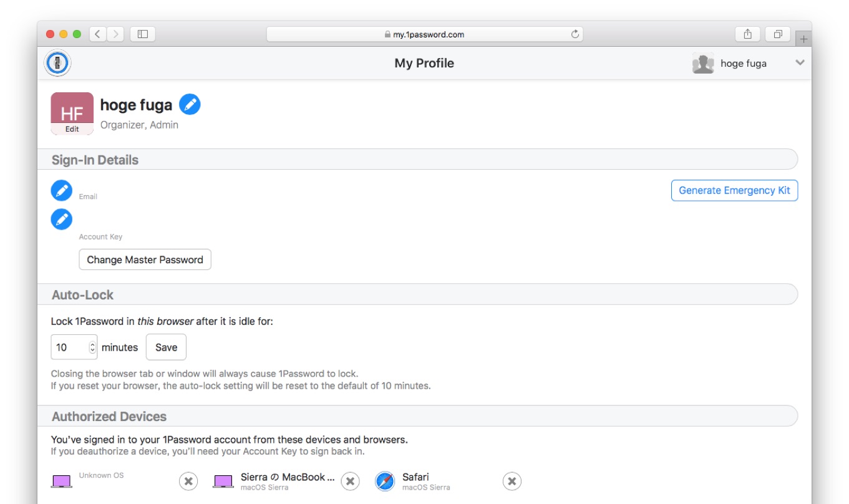
Task: Deauthorize the Safari browser device
Action: point(512,481)
